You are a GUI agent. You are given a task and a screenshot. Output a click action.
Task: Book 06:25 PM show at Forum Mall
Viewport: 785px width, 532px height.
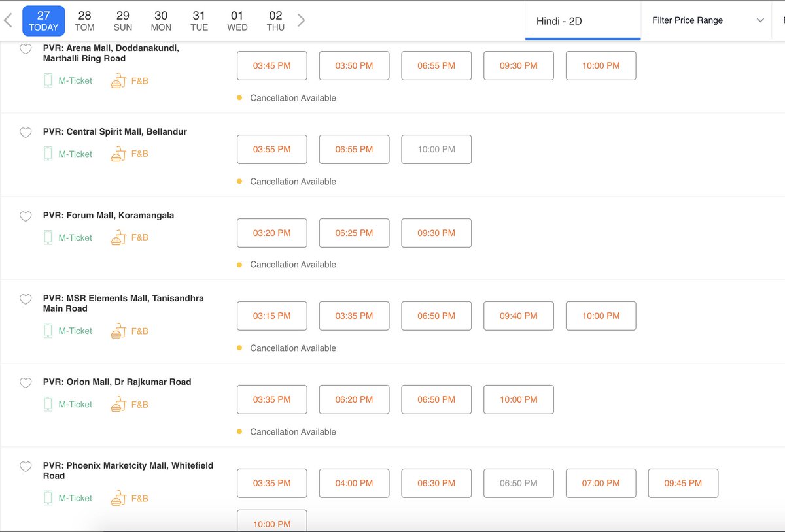(355, 233)
